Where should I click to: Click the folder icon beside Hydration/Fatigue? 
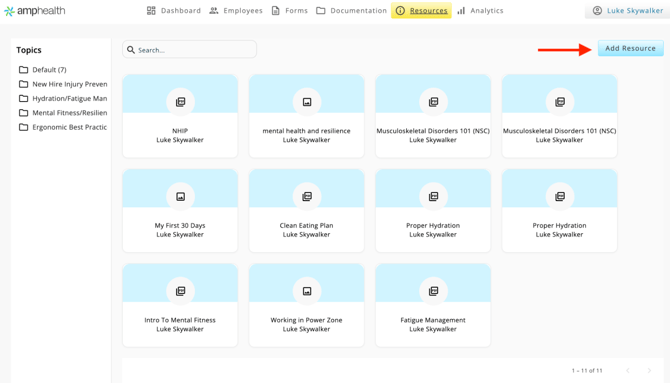24,98
